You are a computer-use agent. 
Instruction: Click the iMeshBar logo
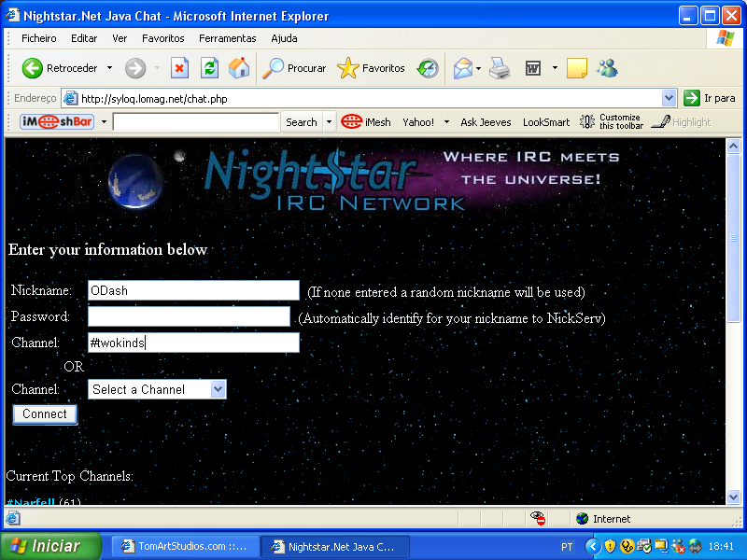(x=57, y=122)
